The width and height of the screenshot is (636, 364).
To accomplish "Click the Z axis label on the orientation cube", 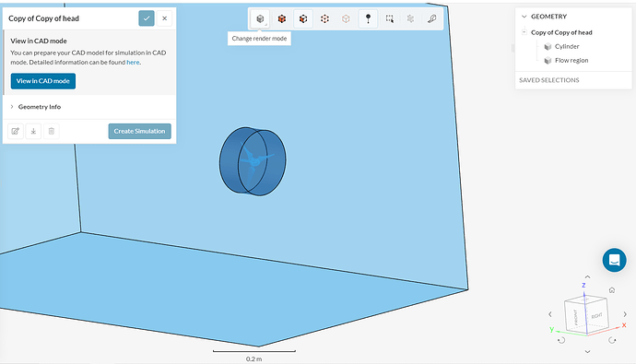I will click(583, 286).
